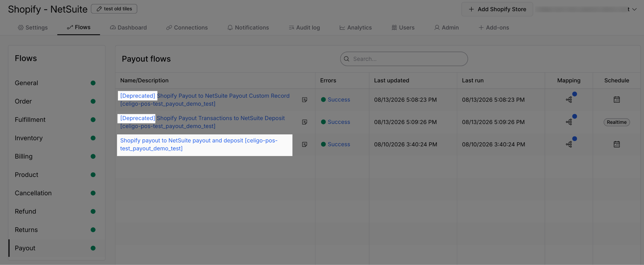Select the Flows tab
This screenshot has width=644, height=265.
tap(79, 27)
